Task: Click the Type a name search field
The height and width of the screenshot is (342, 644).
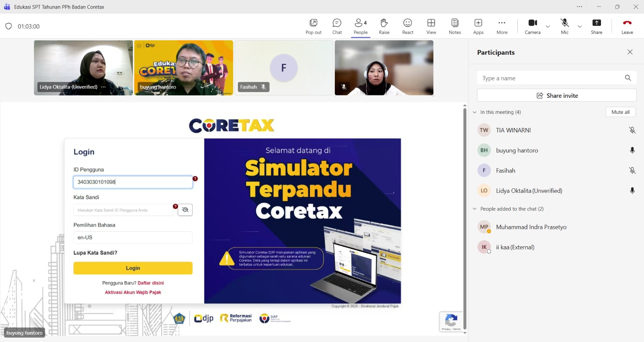Action: (549, 78)
